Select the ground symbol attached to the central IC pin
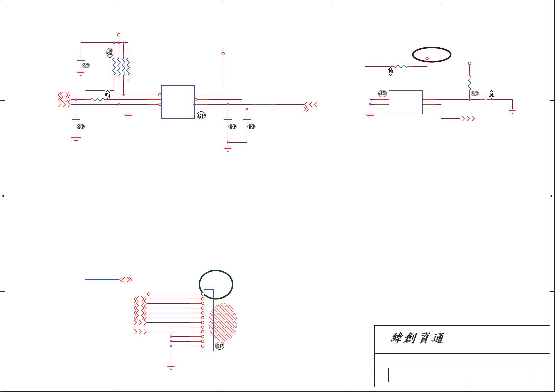555x392 pixels. tap(128, 116)
